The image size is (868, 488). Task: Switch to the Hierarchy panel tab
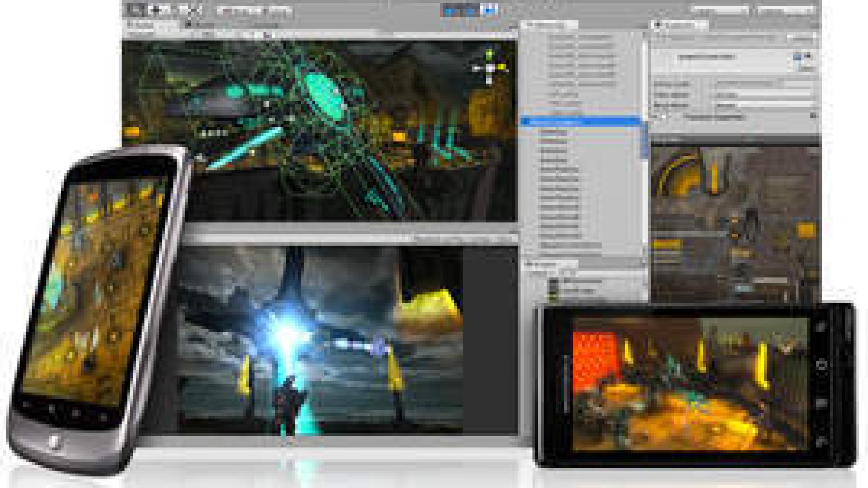pos(549,24)
